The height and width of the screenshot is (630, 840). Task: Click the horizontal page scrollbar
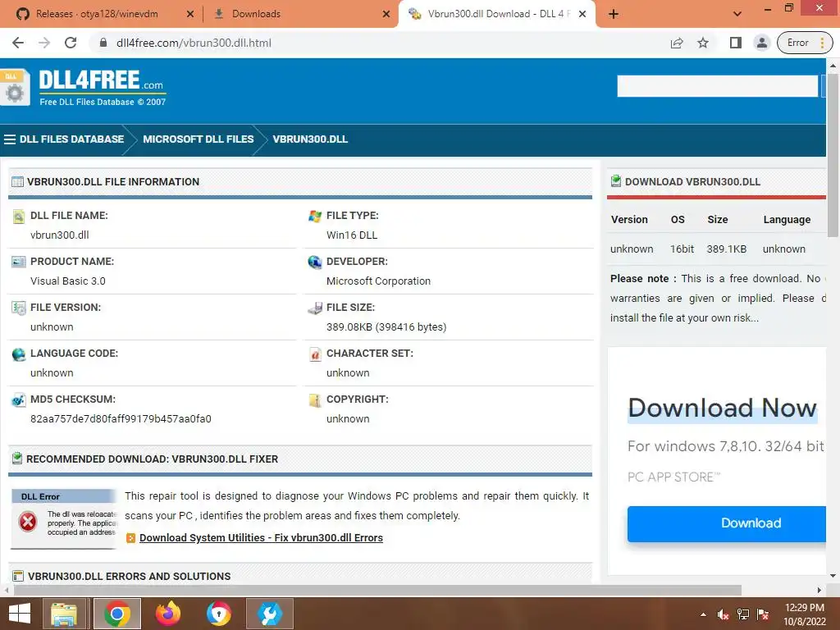[377, 590]
